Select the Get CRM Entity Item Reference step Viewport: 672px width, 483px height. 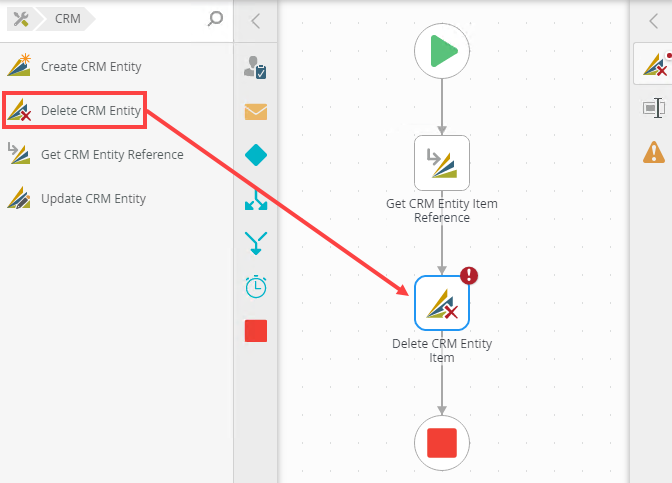tap(442, 163)
